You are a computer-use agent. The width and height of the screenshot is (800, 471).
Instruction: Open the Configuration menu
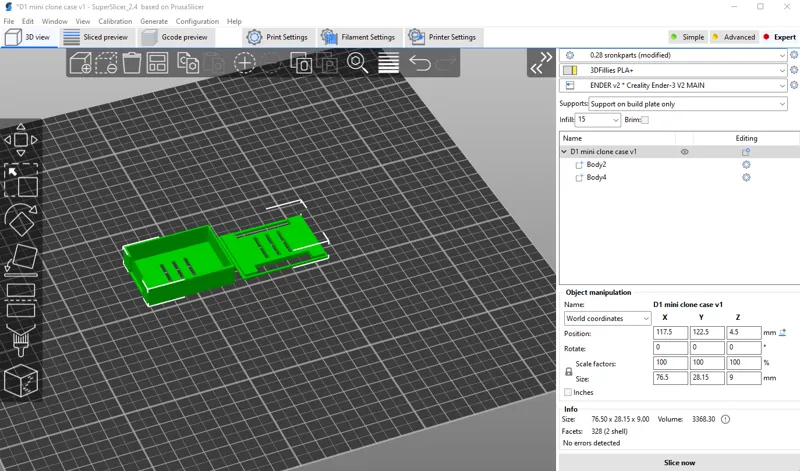(197, 21)
